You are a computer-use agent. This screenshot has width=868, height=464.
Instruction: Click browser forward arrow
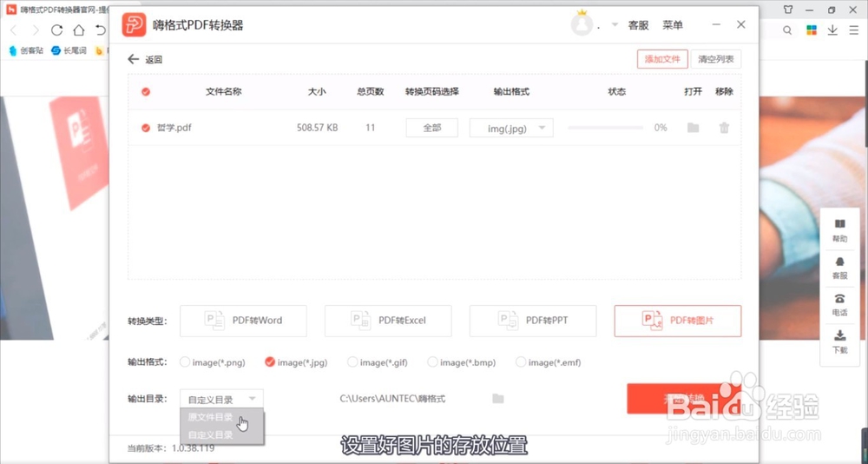click(36, 30)
